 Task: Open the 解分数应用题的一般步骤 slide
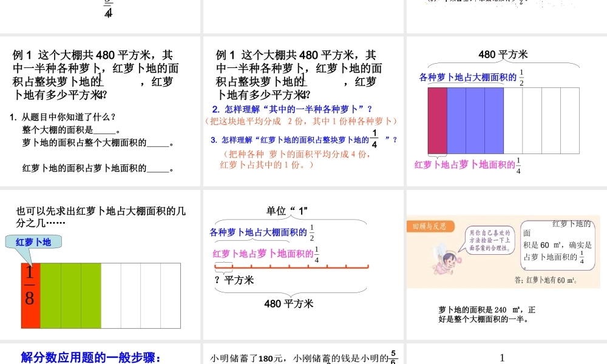point(100,354)
